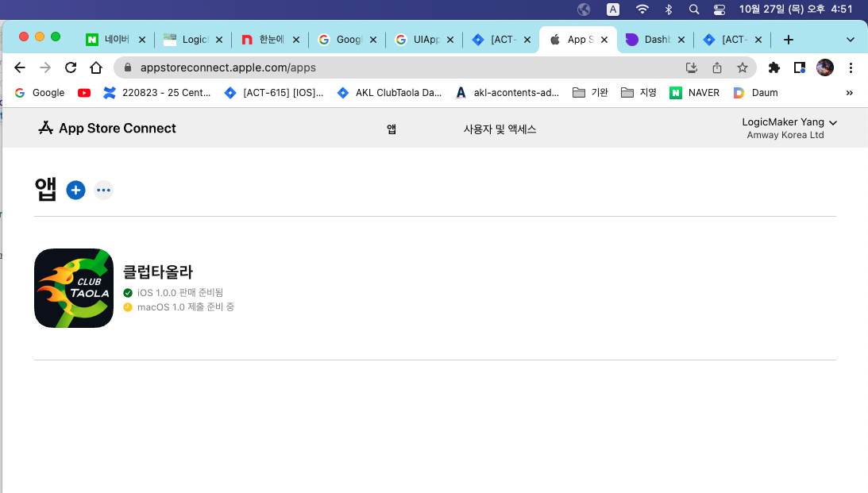Image resolution: width=868 pixels, height=493 pixels.
Task: Click the Chrome home icon
Action: (x=96, y=67)
